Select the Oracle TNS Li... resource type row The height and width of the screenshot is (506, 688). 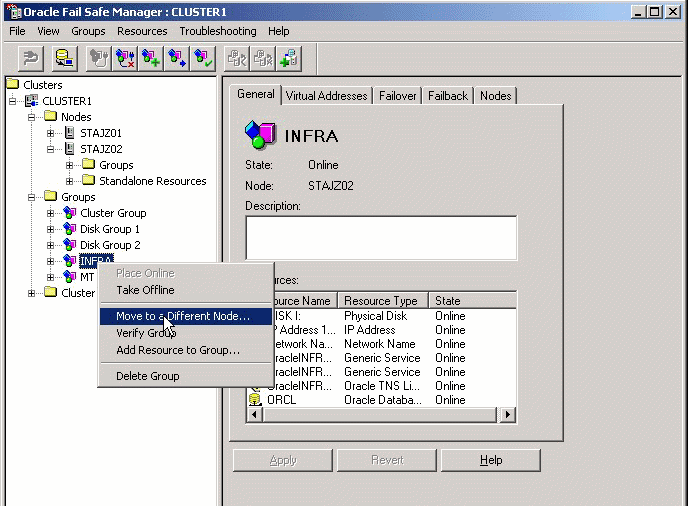[x=381, y=386]
